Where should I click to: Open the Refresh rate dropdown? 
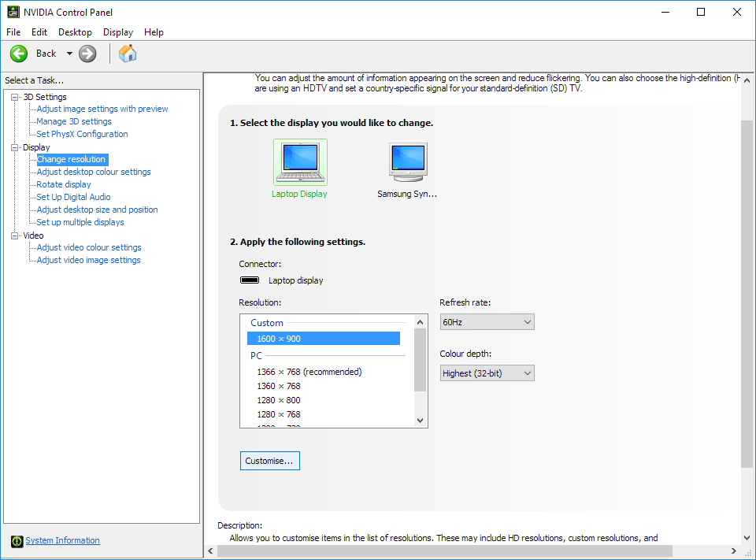click(487, 322)
